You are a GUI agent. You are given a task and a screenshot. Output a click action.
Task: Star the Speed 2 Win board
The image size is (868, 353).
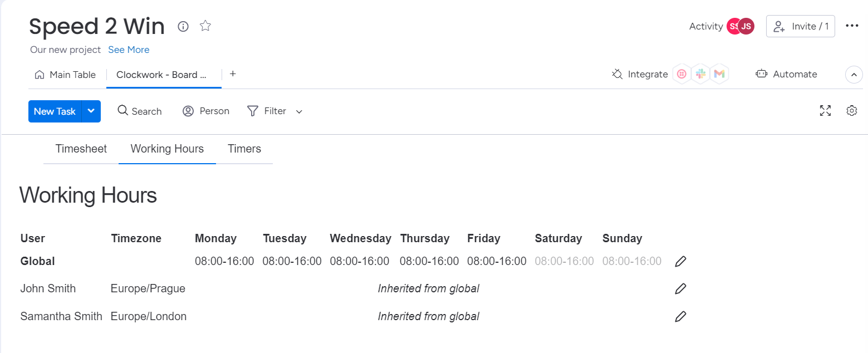click(x=205, y=26)
